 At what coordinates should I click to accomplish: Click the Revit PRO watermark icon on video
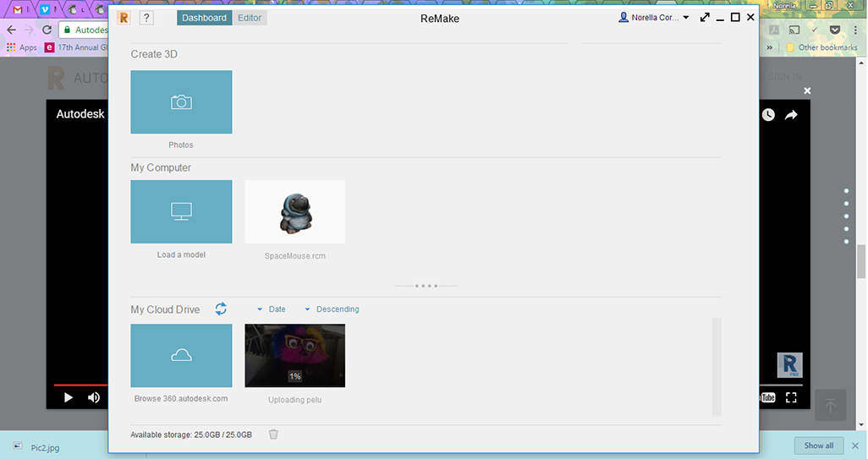[x=789, y=365]
